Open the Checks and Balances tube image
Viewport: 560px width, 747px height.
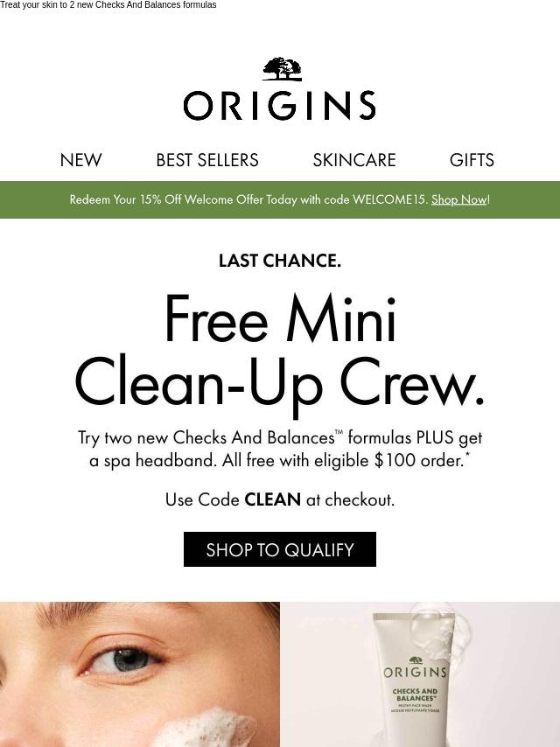click(x=420, y=674)
